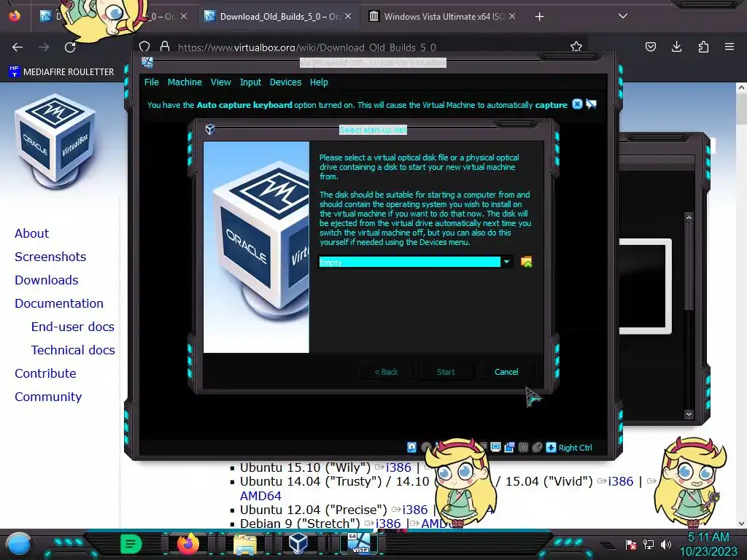Bookmark this page with the star
The height and width of the screenshot is (560, 747).
pos(576,47)
